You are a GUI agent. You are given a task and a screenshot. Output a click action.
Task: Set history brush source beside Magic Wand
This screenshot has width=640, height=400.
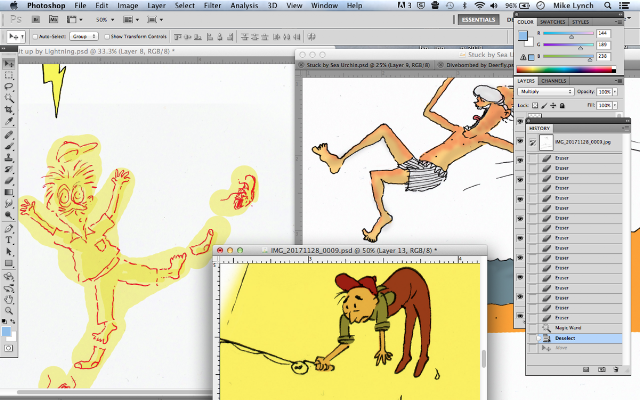pos(533,328)
